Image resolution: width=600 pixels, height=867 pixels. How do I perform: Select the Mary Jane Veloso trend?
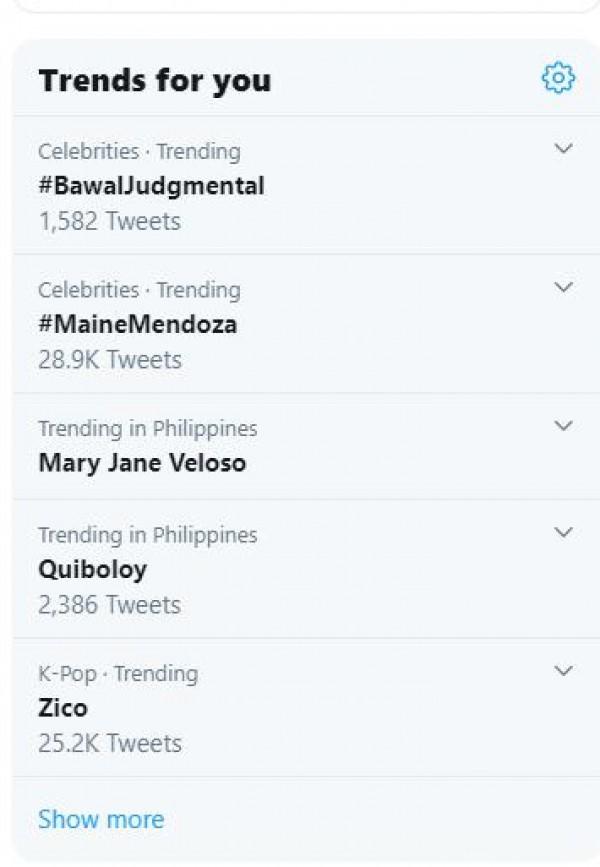(142, 463)
